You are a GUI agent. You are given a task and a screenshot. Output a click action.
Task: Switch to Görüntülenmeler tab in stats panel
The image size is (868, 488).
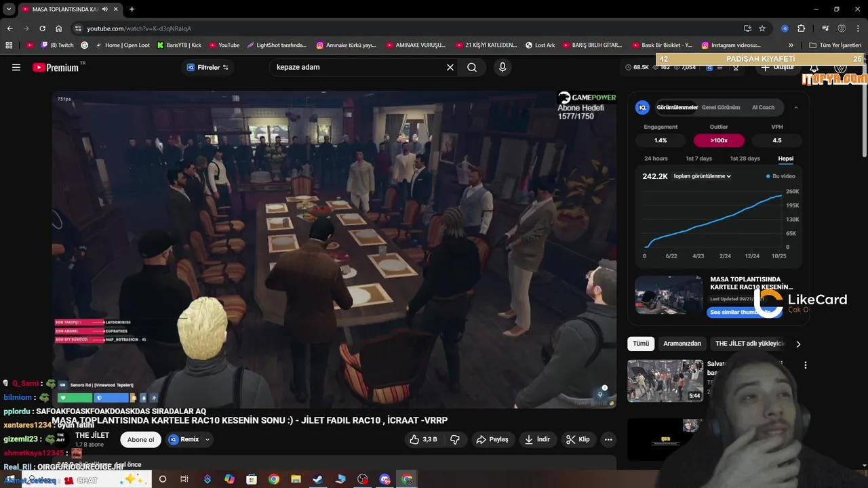click(677, 107)
